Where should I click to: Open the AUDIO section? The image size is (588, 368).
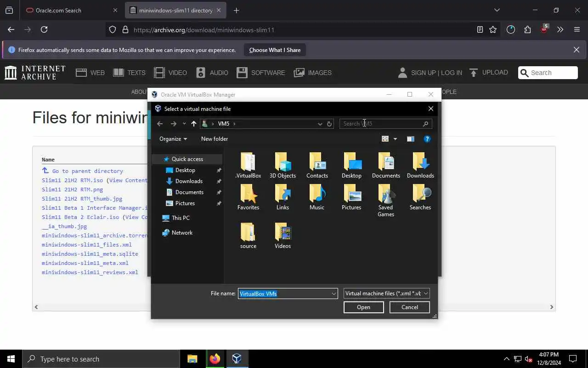[x=212, y=73]
